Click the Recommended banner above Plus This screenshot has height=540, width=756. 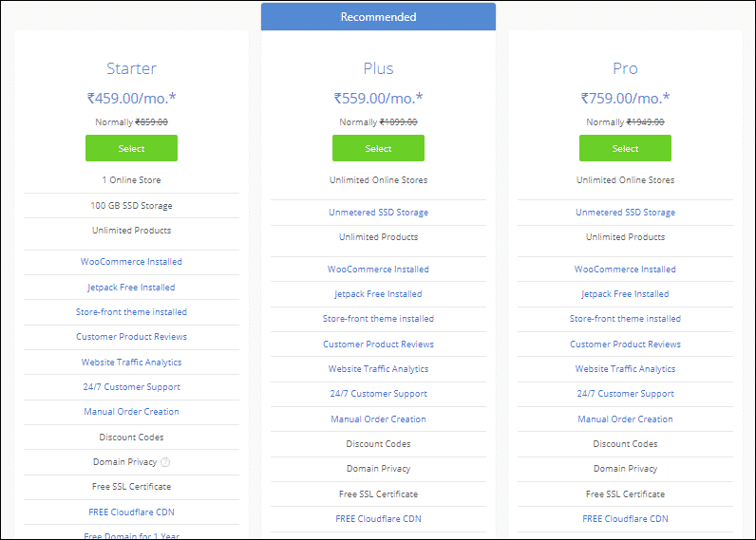379,17
